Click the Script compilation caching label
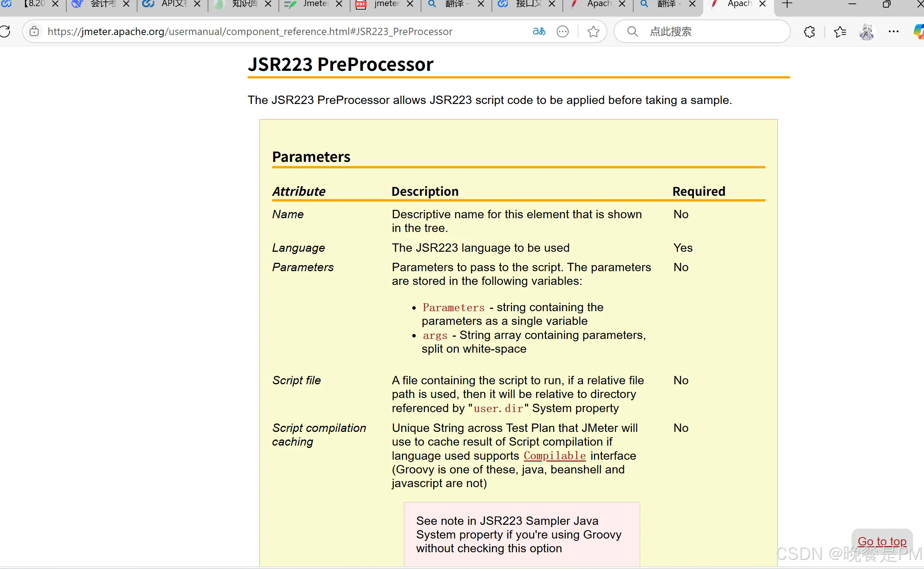 pyautogui.click(x=319, y=435)
